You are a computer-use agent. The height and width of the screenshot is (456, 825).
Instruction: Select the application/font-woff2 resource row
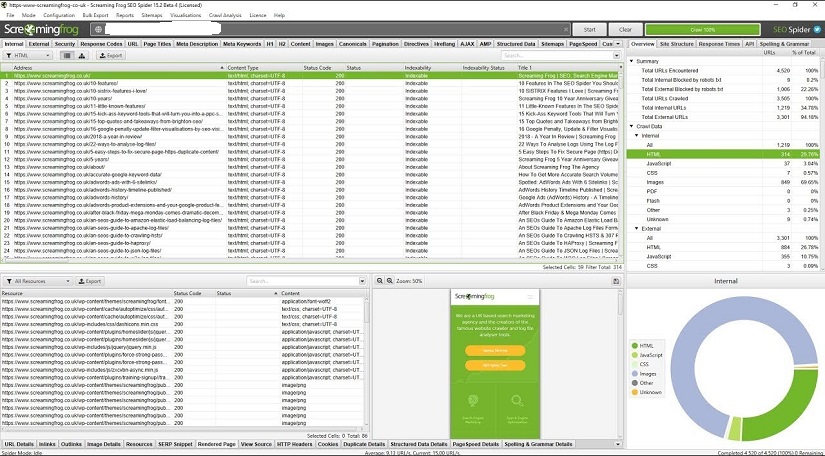(183, 302)
